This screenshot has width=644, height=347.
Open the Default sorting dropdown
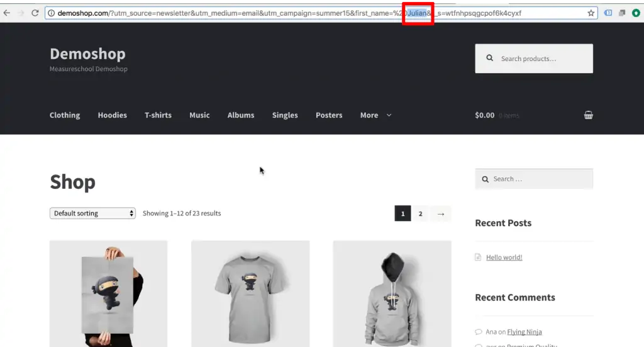(x=92, y=213)
